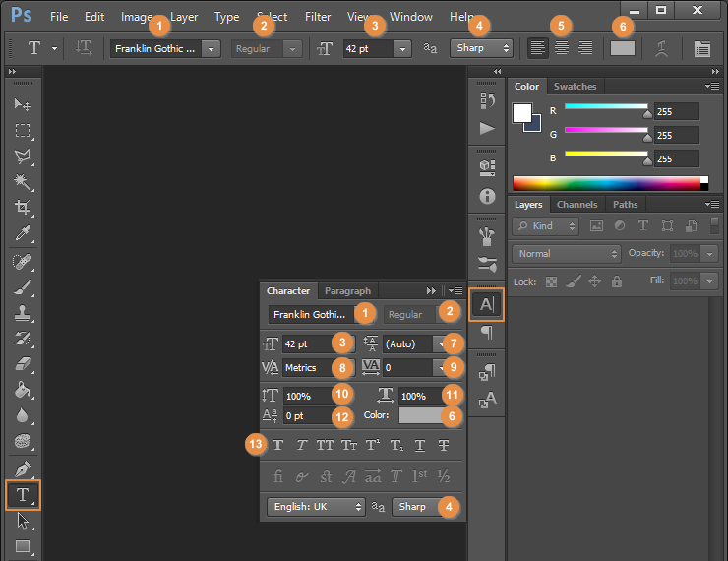Screen dimensions: 728x561
Task: Open the Character panel icon in dock
Action: pos(487,305)
